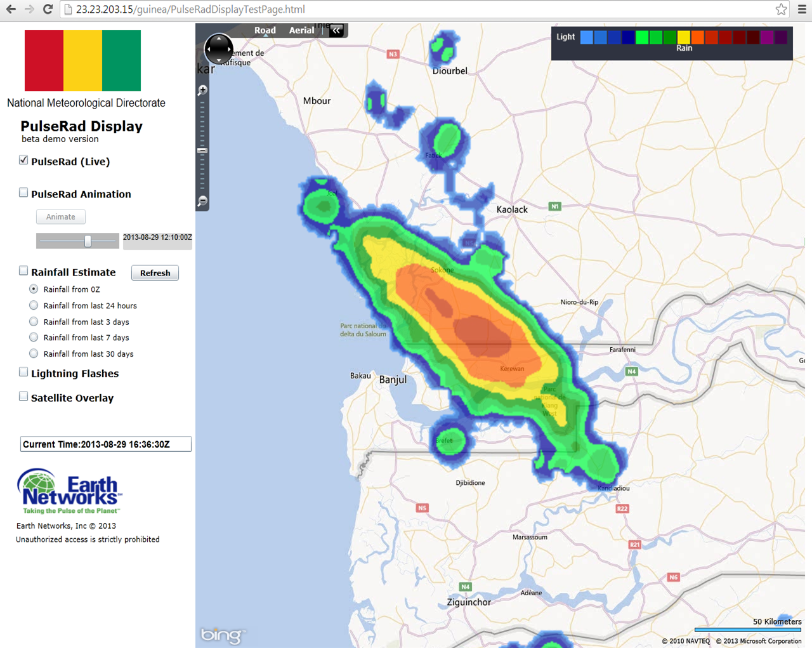Go forward in the browser
The width and height of the screenshot is (812, 648).
coord(29,9)
